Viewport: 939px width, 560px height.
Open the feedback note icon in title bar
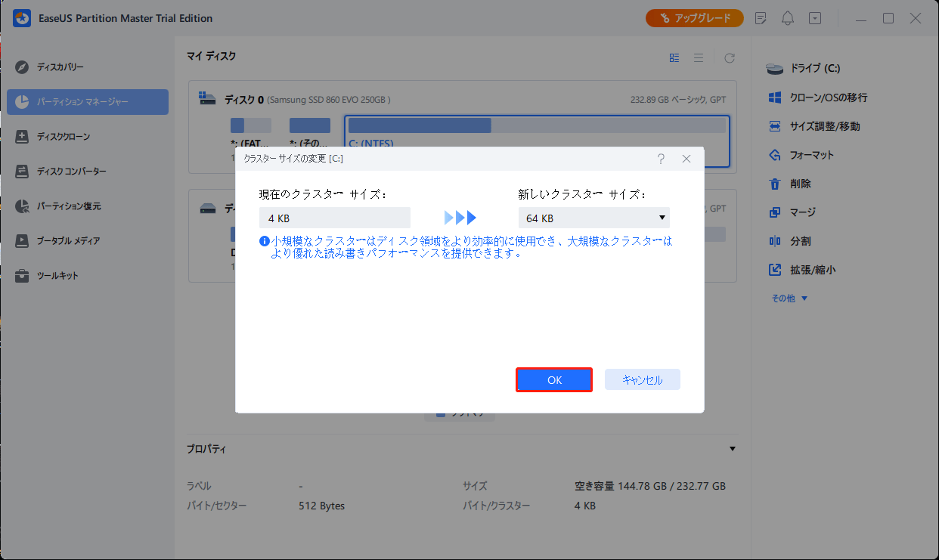coord(761,18)
